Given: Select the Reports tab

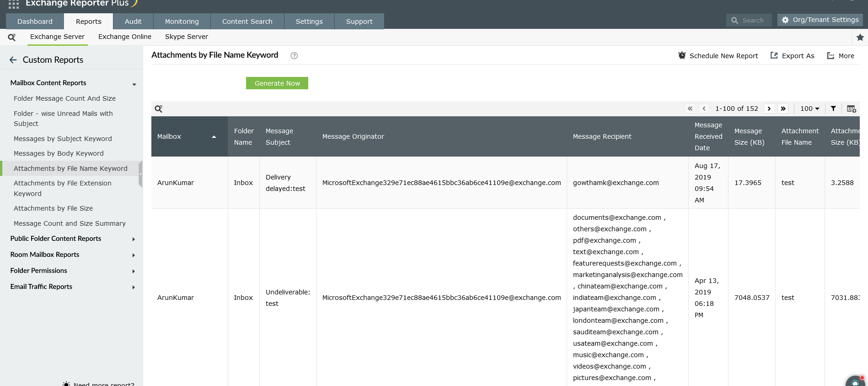Looking at the screenshot, I should (89, 22).
